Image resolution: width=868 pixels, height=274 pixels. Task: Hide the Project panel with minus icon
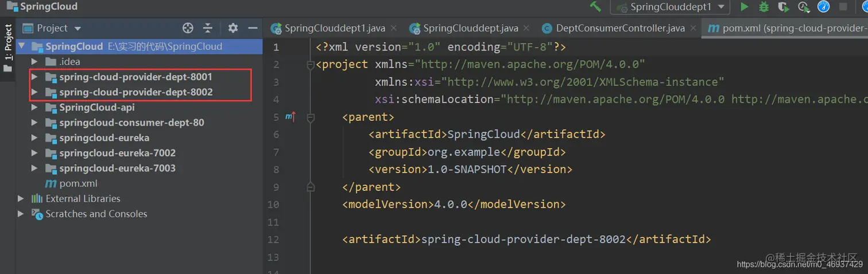click(253, 28)
